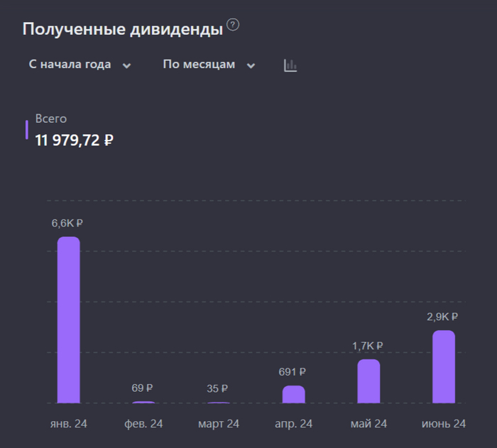Click the total 11 979,72 ₽ amount

(74, 140)
